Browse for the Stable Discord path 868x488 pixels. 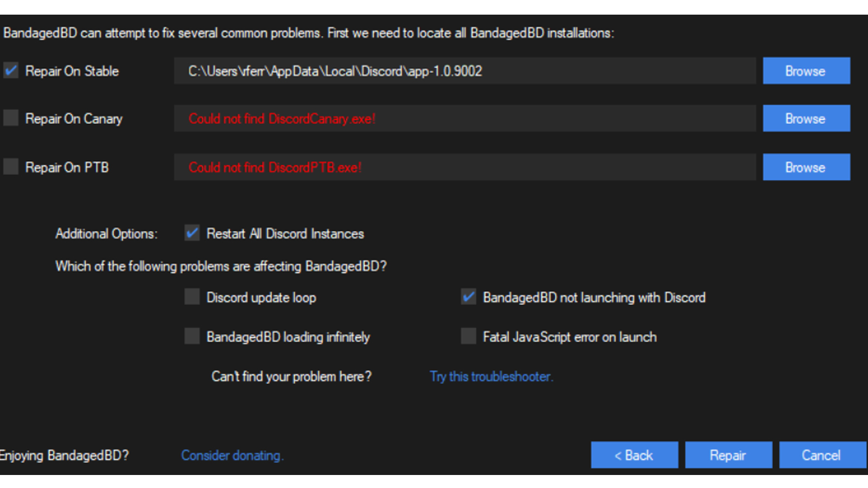806,70
